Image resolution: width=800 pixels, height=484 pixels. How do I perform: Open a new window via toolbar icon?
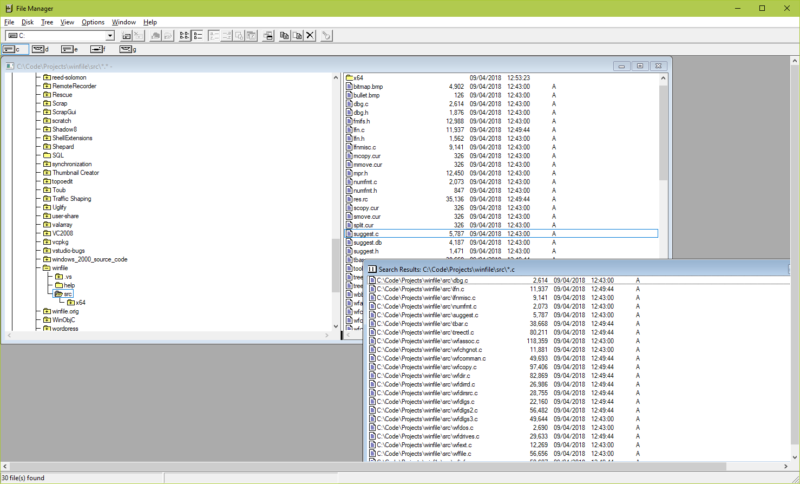click(269, 36)
